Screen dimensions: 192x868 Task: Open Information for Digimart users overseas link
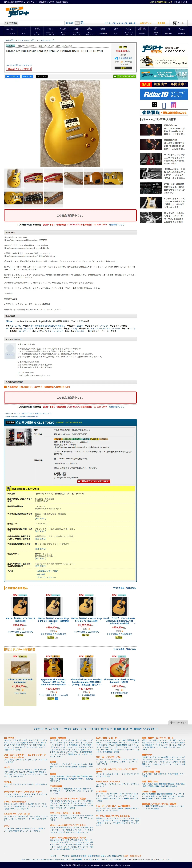pyautogui.click(x=22, y=416)
